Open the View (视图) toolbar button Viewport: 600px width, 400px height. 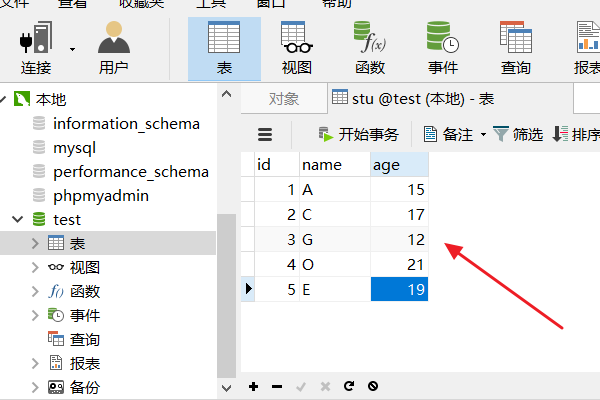297,48
